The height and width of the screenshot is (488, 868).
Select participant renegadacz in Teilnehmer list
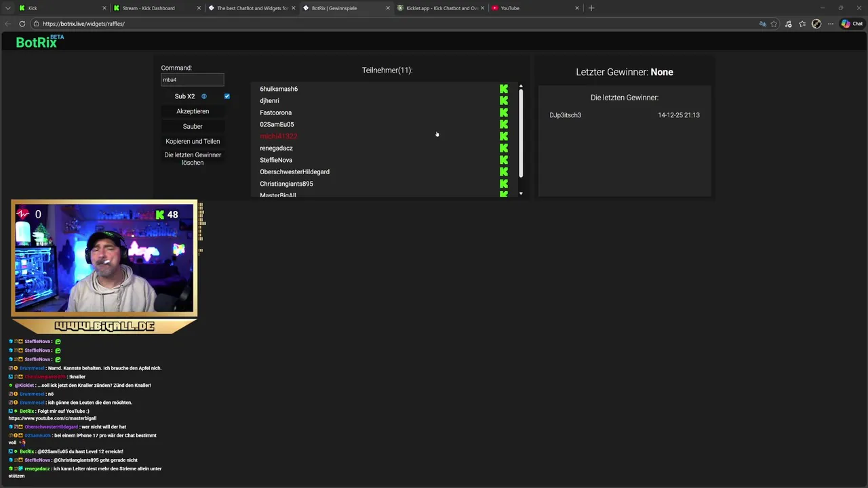click(276, 148)
